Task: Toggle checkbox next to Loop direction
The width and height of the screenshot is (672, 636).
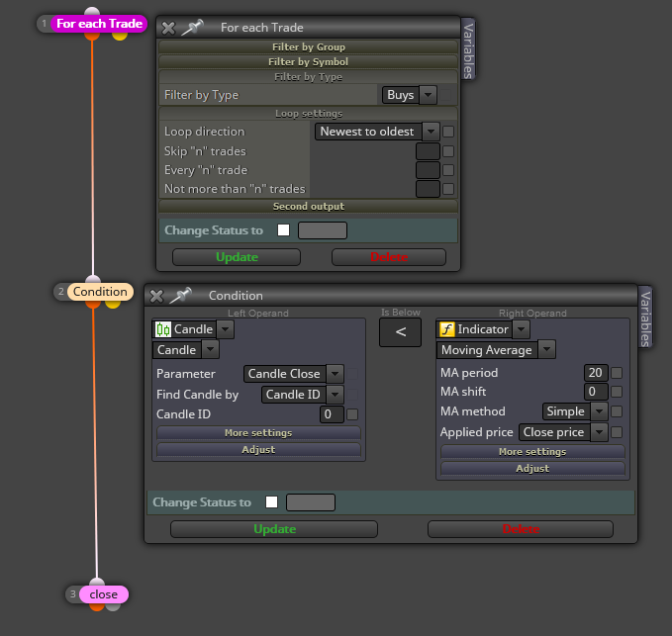Action: [x=448, y=132]
